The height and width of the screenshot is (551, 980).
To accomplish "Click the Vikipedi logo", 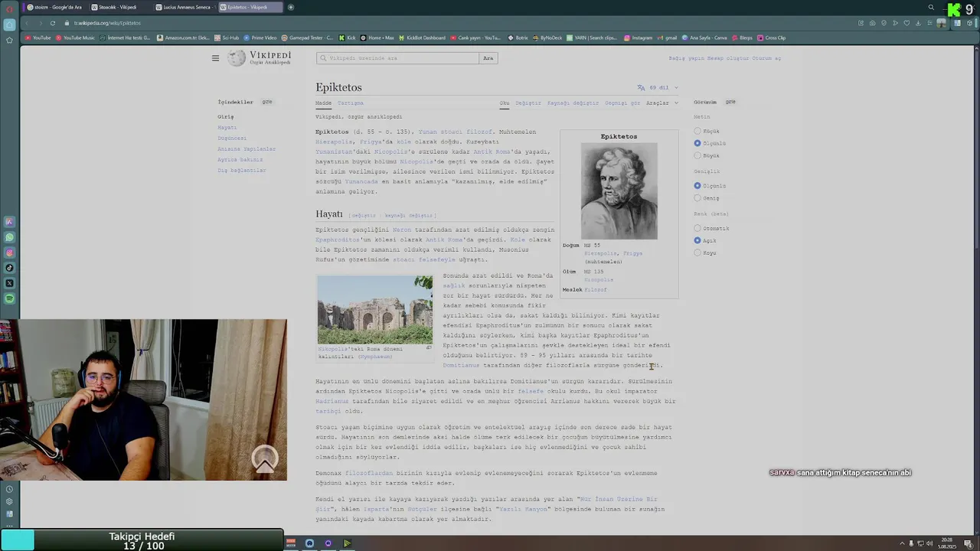I will 260,58.
